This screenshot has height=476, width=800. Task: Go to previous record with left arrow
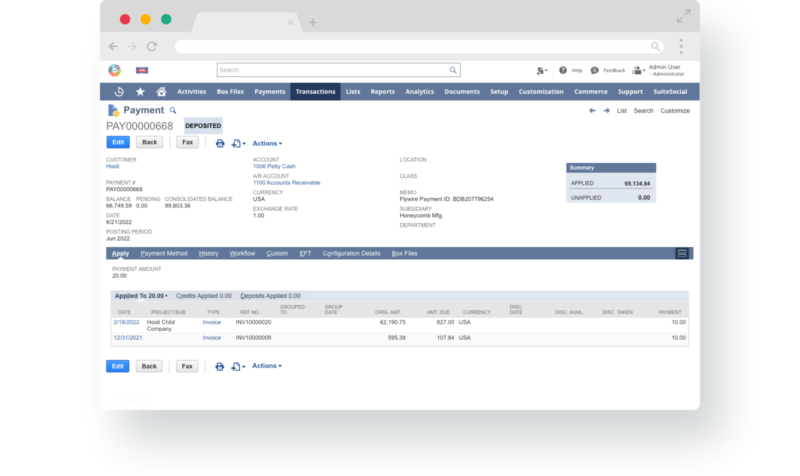592,110
